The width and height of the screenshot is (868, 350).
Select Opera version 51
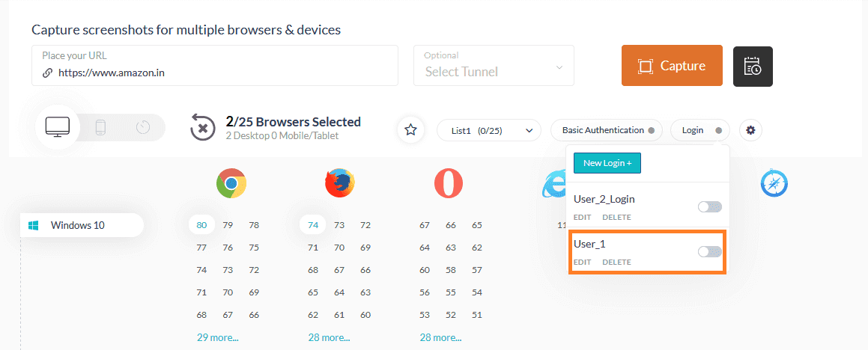pyautogui.click(x=476, y=315)
